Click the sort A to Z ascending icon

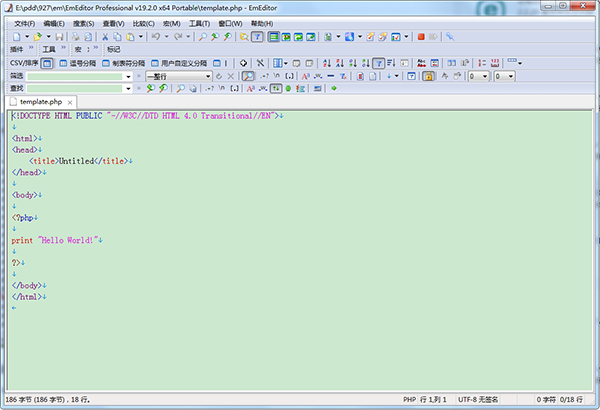click(327, 63)
